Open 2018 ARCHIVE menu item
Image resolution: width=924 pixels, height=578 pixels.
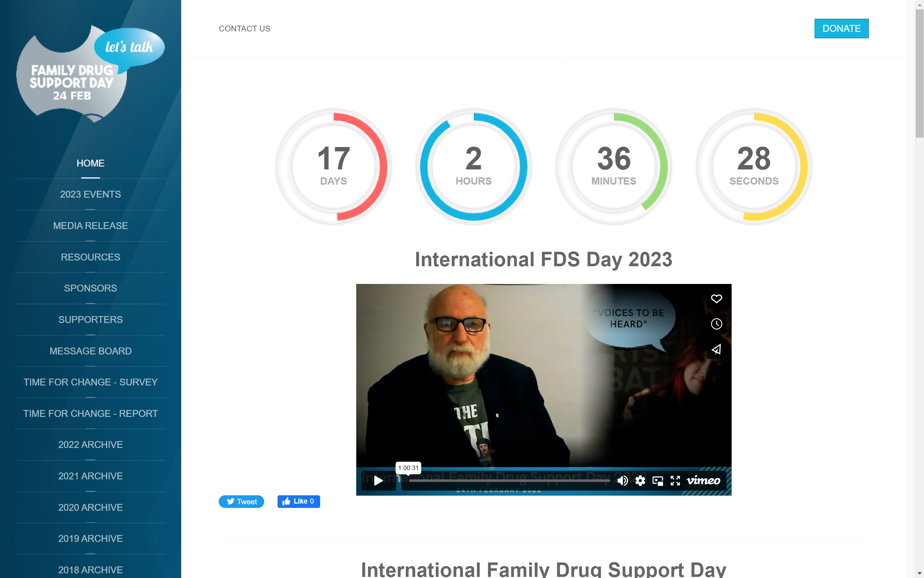point(91,570)
